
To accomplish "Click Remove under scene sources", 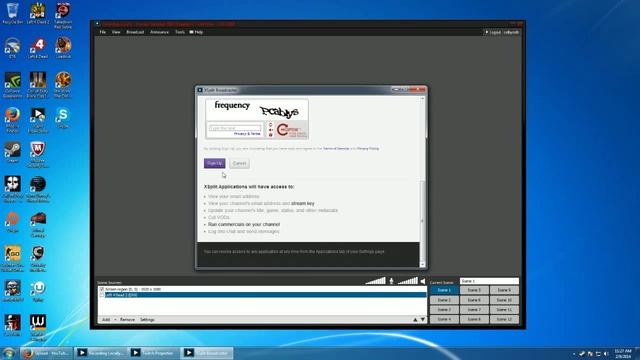I will coord(127,320).
